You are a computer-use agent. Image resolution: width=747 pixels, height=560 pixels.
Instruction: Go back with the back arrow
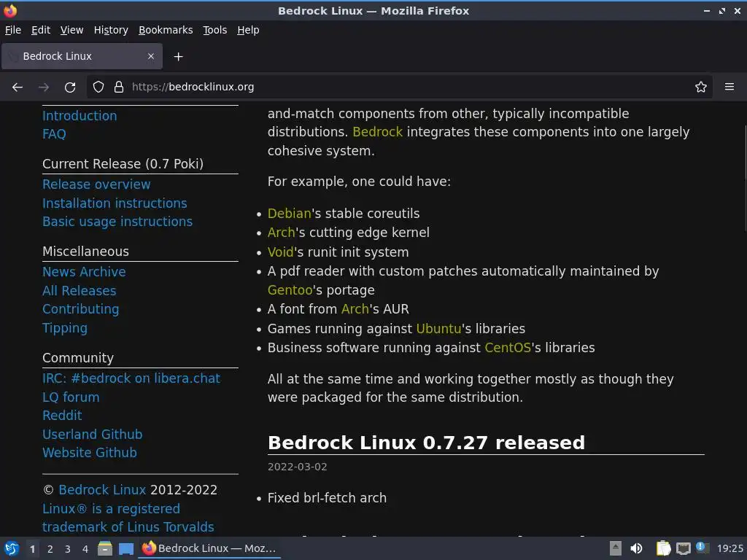[18, 87]
